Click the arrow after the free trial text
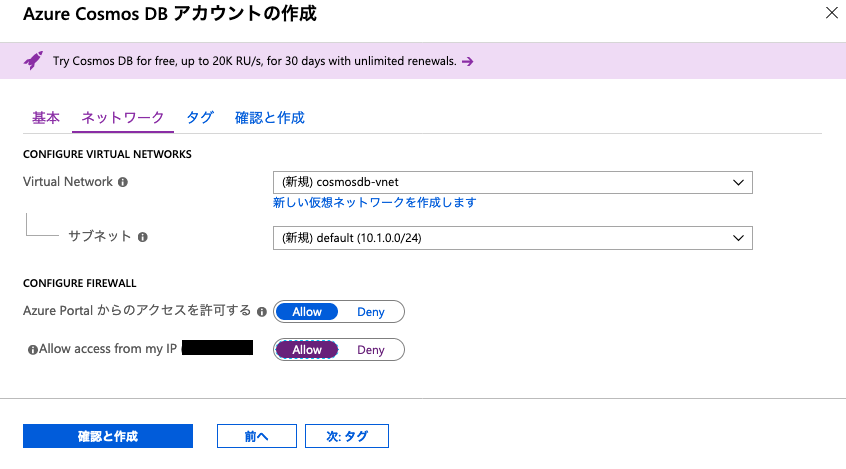Screen dimensions: 846x469 (468, 62)
